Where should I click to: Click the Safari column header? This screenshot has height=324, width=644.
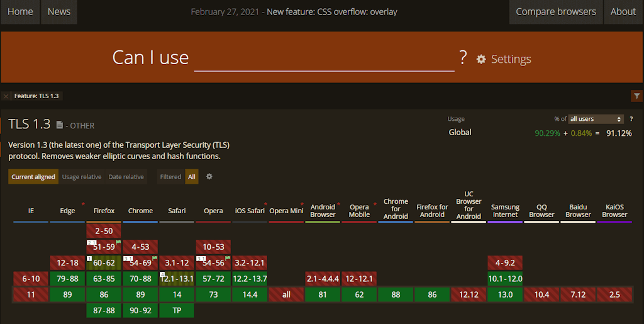coord(177,211)
